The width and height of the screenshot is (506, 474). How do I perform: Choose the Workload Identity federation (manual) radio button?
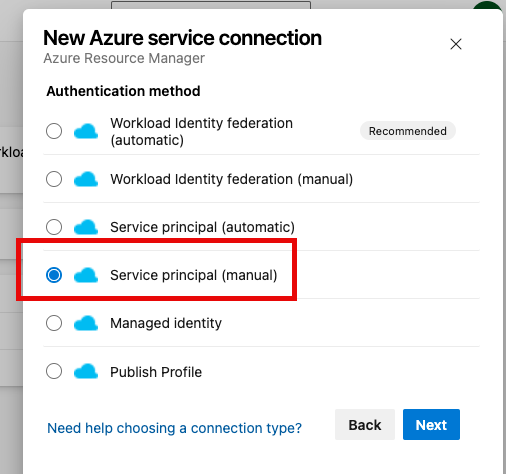[54, 179]
